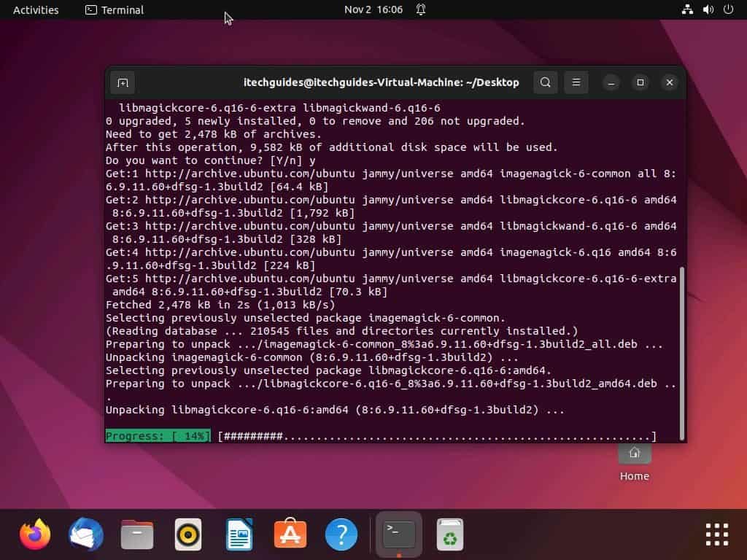Click the terminal window title text
Image resolution: width=747 pixels, height=560 pixels.
[381, 82]
